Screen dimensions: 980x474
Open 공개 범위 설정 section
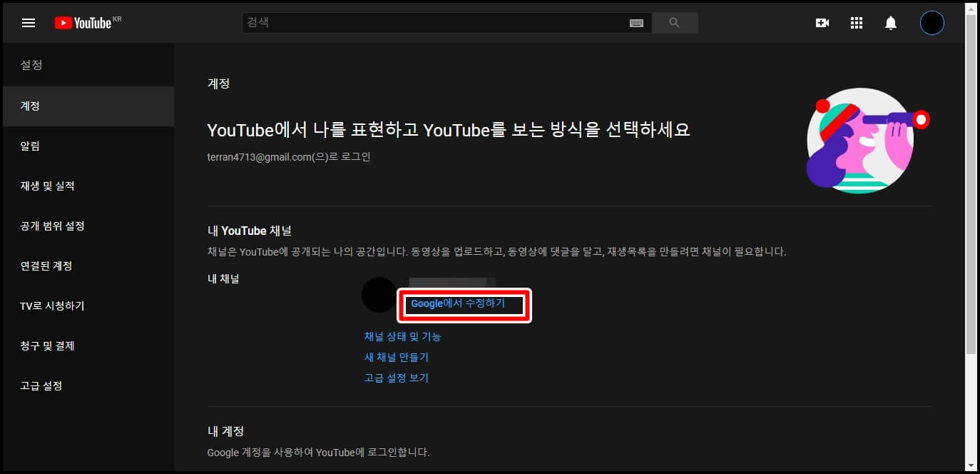point(88,226)
